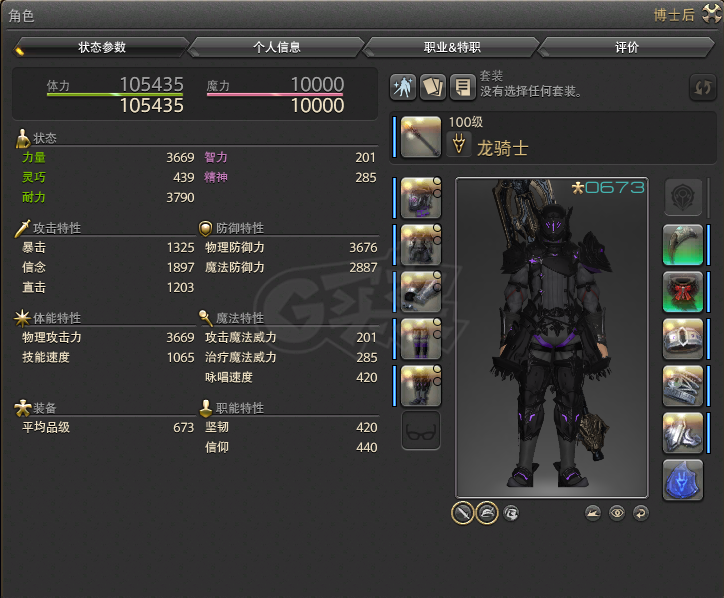This screenshot has width=724, height=598.
Task: Select the soul crystal job stone slot
Action: coord(682,480)
